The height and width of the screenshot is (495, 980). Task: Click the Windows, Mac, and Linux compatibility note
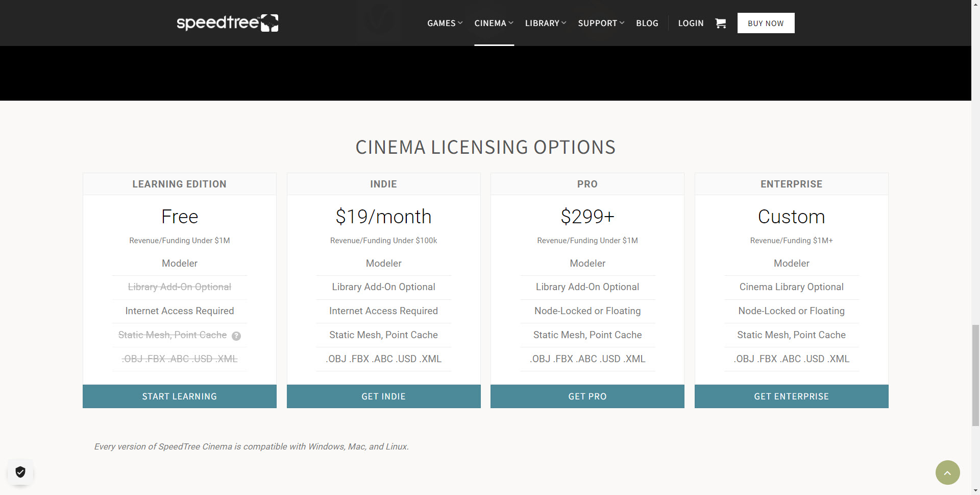[x=251, y=446]
